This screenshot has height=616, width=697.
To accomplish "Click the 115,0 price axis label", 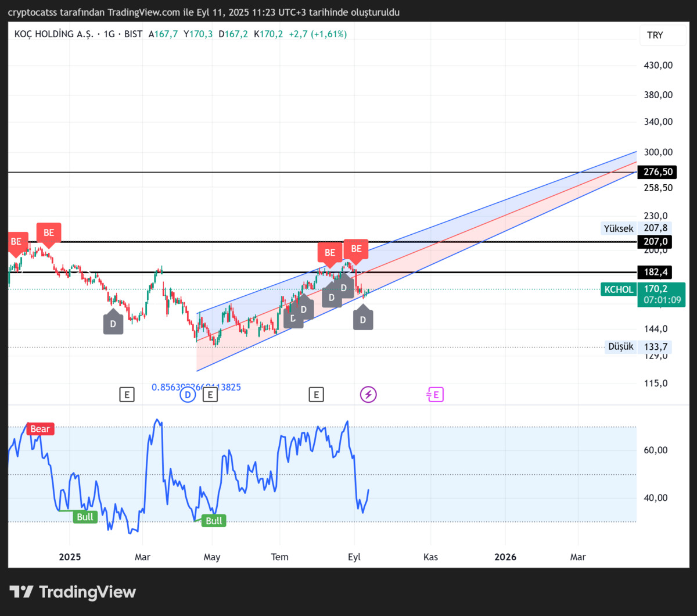I will click(x=656, y=383).
